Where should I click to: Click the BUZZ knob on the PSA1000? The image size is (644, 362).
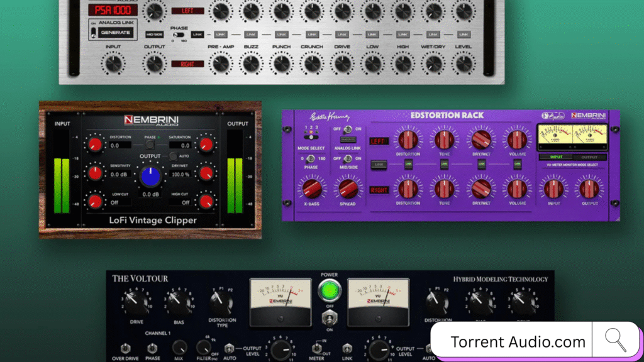point(251,13)
